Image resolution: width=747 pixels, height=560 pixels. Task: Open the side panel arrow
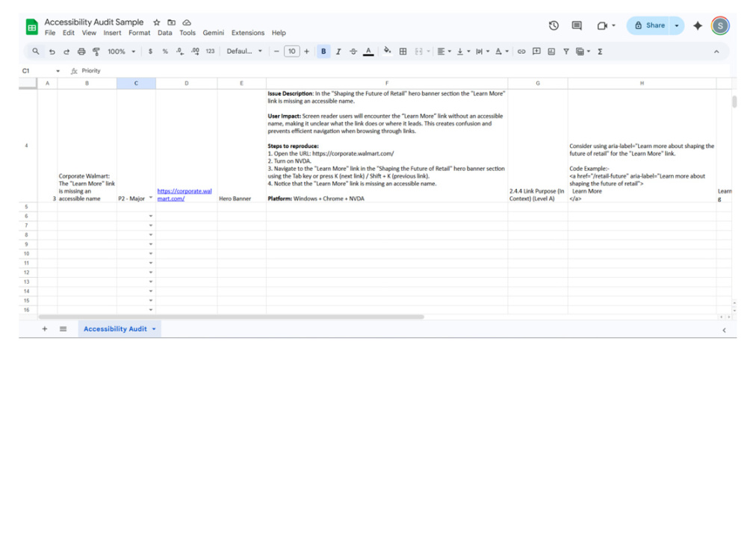tap(724, 330)
